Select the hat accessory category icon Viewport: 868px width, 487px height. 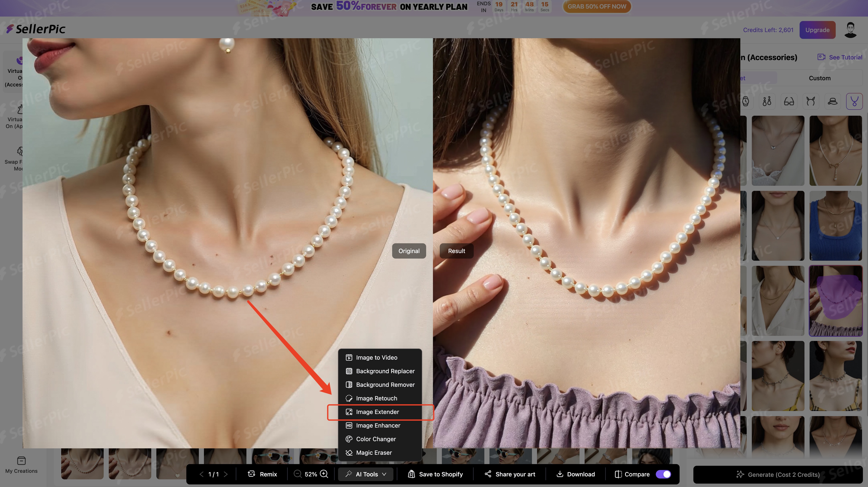point(833,101)
